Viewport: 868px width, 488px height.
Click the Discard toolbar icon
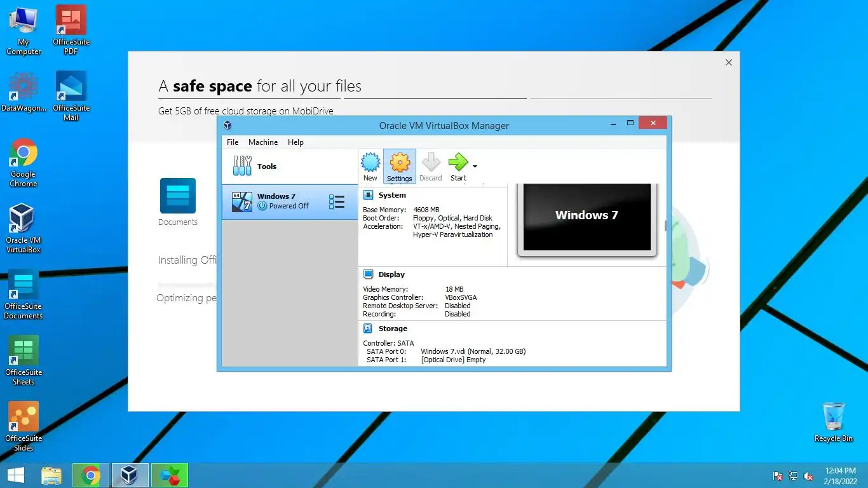pyautogui.click(x=431, y=166)
